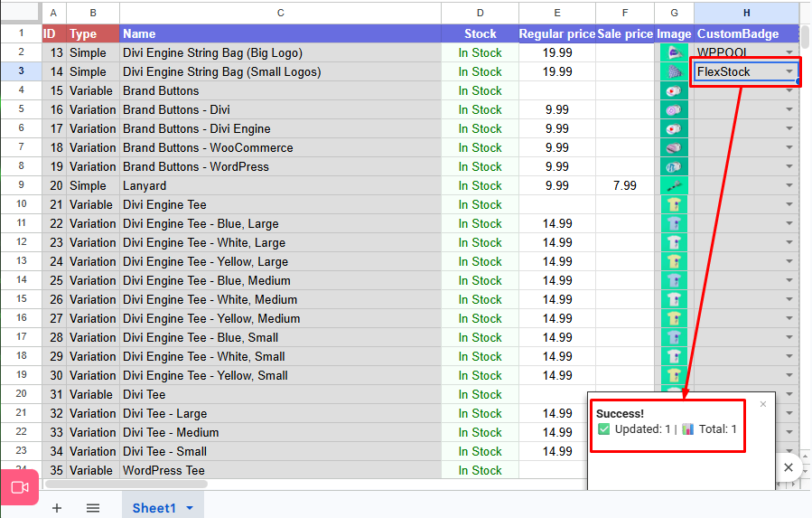Open the CustomBadge dropdown in the FlexStock cell
The height and width of the screenshot is (518, 812).
[x=789, y=71]
